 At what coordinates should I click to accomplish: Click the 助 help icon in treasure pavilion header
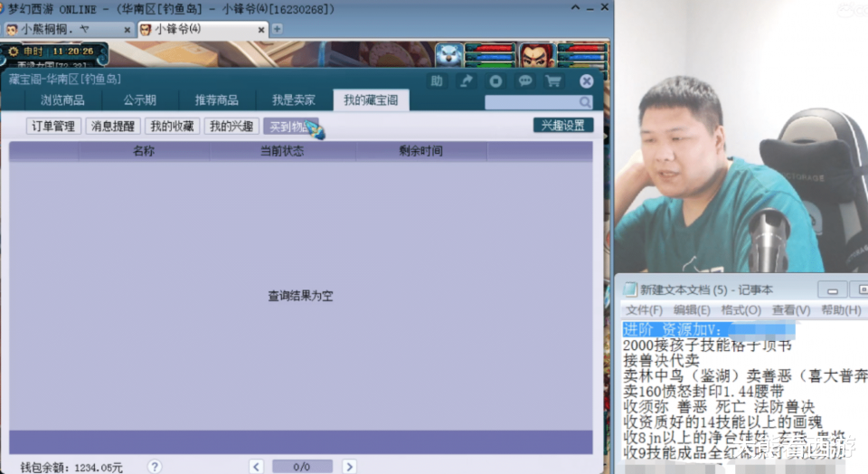coord(436,81)
